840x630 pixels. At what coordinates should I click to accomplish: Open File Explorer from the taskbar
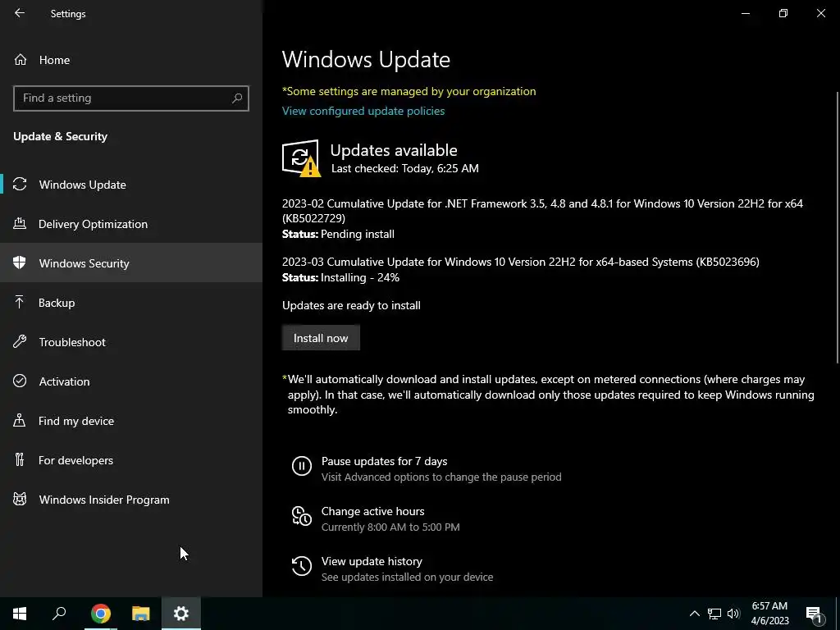pyautogui.click(x=141, y=614)
